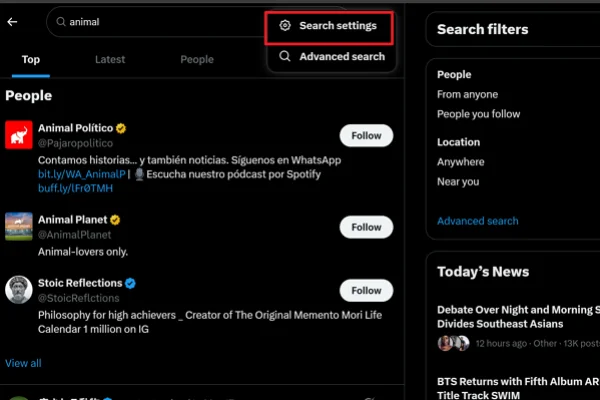Open Search settings menu item
Image resolution: width=600 pixels, height=400 pixels.
tap(329, 26)
